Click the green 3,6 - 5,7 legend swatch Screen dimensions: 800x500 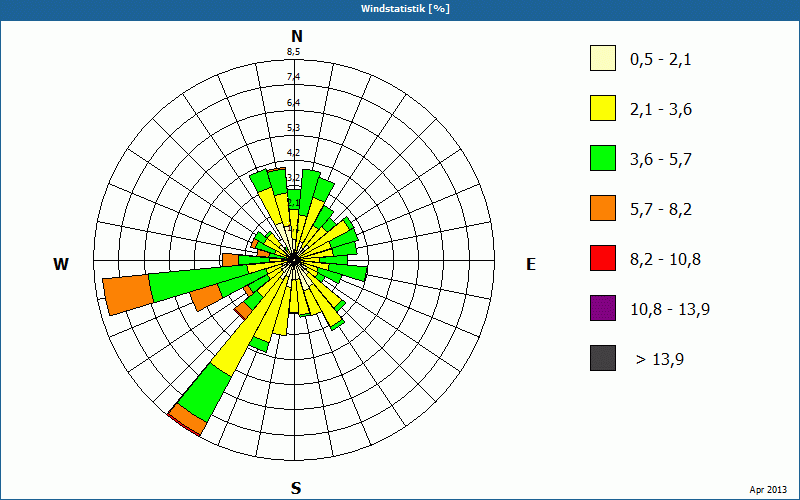click(603, 158)
